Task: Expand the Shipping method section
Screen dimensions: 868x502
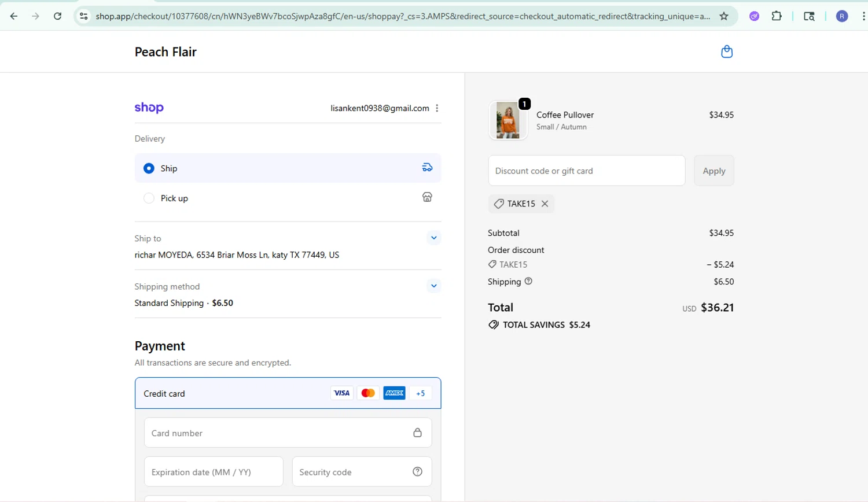Action: coord(433,286)
